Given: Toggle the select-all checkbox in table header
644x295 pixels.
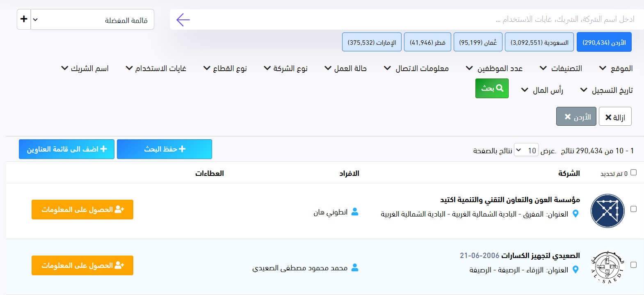Looking at the screenshot, I should (x=633, y=173).
